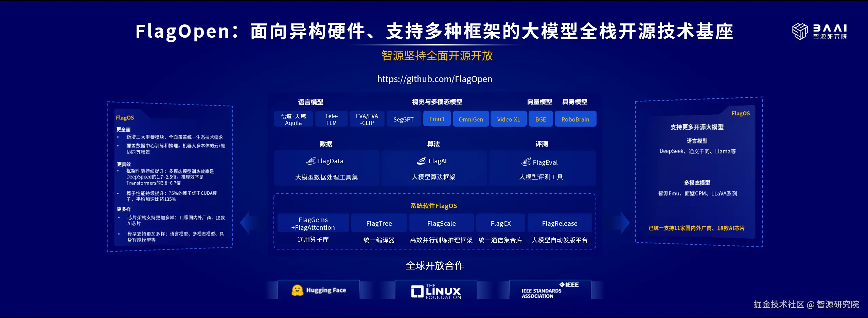Select the 悟道·天鹰 Aquila model box
This screenshot has height=318, width=868.
point(294,119)
